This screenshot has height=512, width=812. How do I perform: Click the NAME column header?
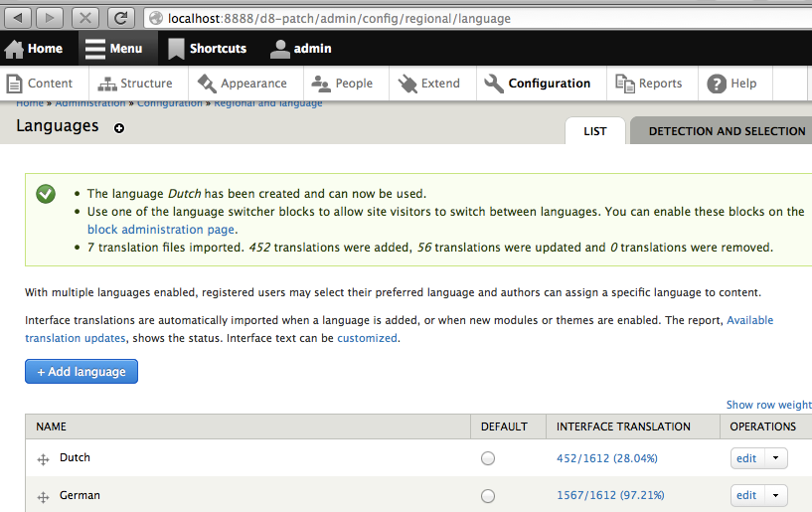tap(52, 427)
